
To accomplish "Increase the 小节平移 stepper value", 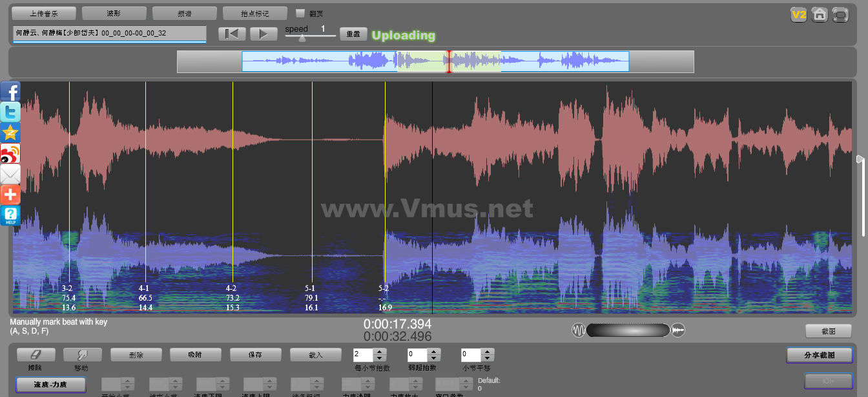I will (488, 352).
